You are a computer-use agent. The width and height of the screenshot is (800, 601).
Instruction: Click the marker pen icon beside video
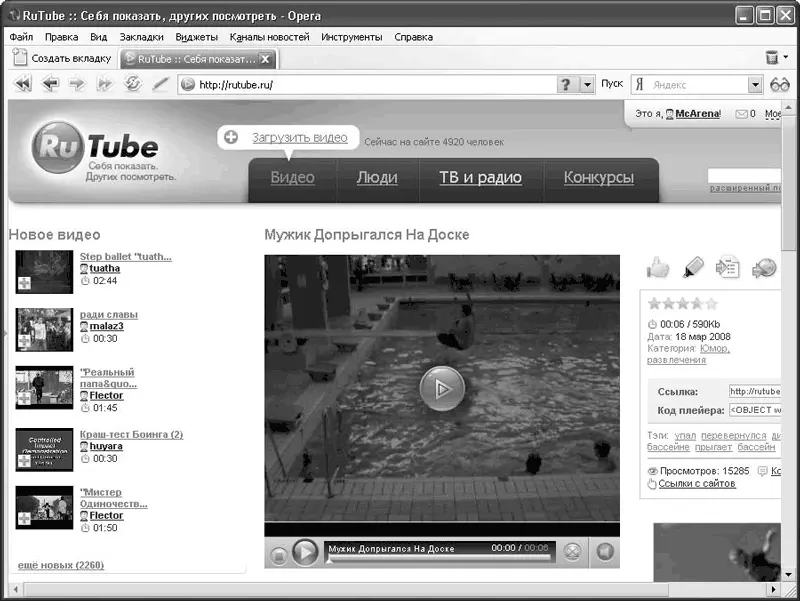pyautogui.click(x=693, y=267)
